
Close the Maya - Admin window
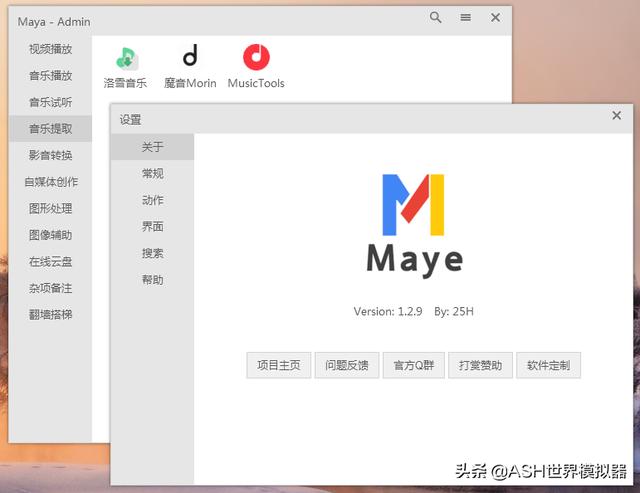point(495,18)
